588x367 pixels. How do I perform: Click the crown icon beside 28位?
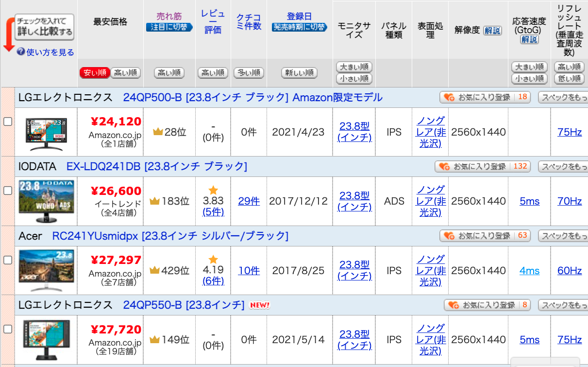tap(157, 132)
